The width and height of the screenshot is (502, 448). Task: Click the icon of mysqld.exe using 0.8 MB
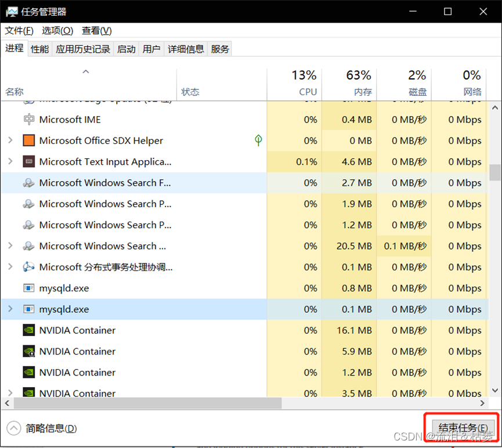tap(29, 288)
